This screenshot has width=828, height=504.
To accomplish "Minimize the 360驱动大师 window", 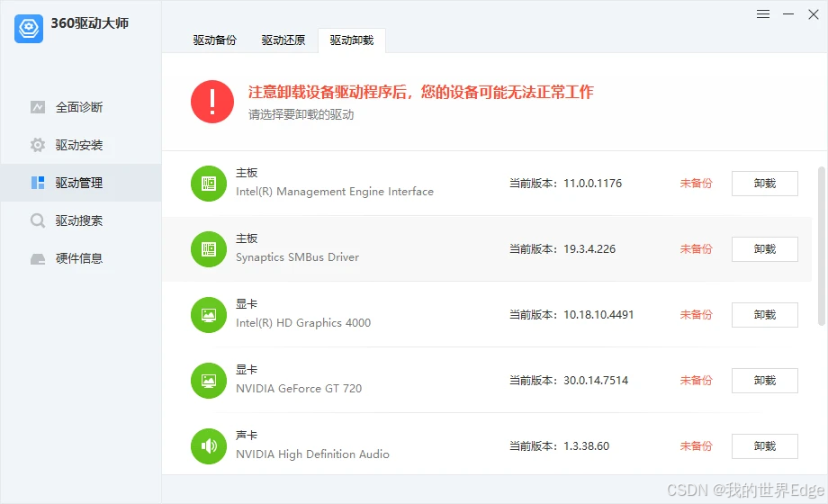I will click(788, 14).
